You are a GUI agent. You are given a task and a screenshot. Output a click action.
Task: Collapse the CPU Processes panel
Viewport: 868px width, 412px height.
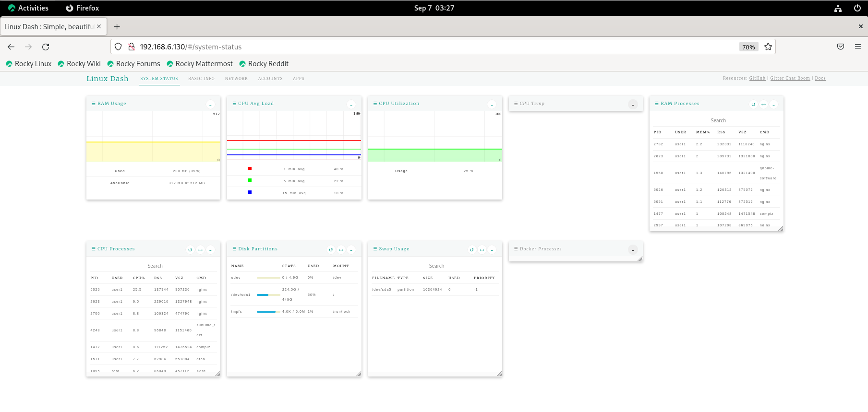click(210, 249)
